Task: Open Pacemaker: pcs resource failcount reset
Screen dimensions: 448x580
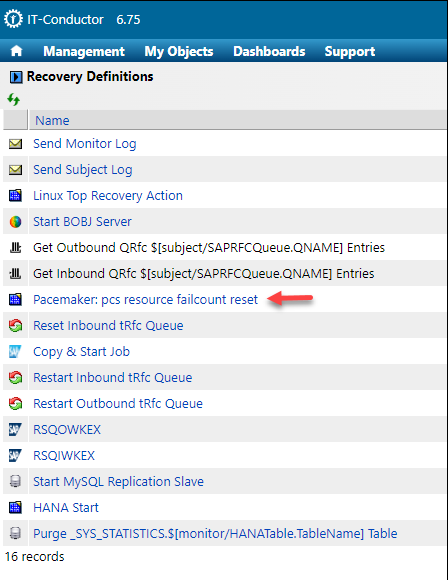Action: pos(145,299)
